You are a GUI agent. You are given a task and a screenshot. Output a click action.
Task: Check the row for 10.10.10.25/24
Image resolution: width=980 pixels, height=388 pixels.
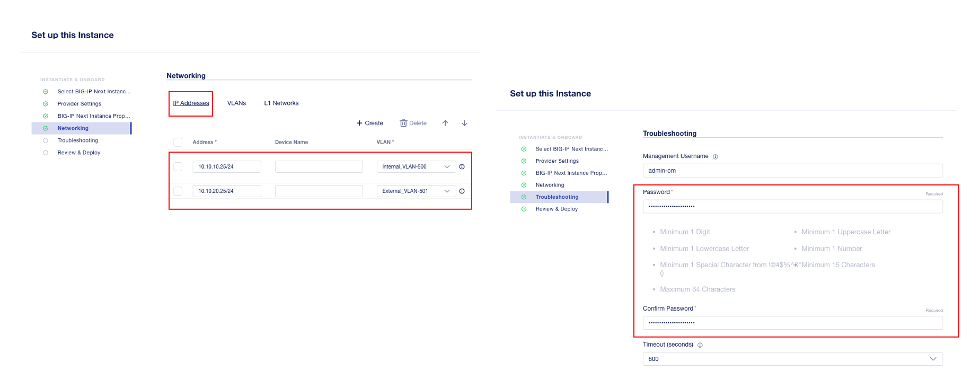[178, 166]
